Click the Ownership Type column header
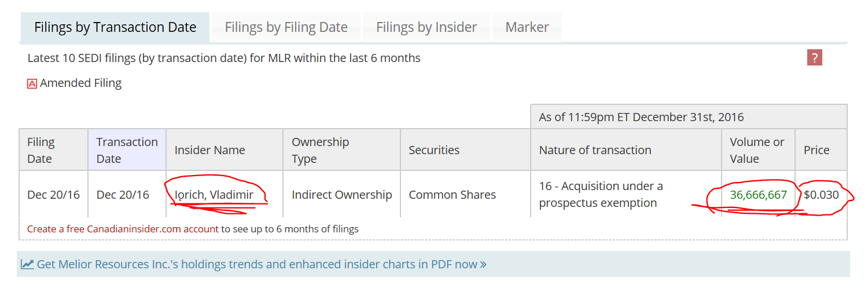Image resolution: width=868 pixels, height=288 pixels. [x=320, y=150]
